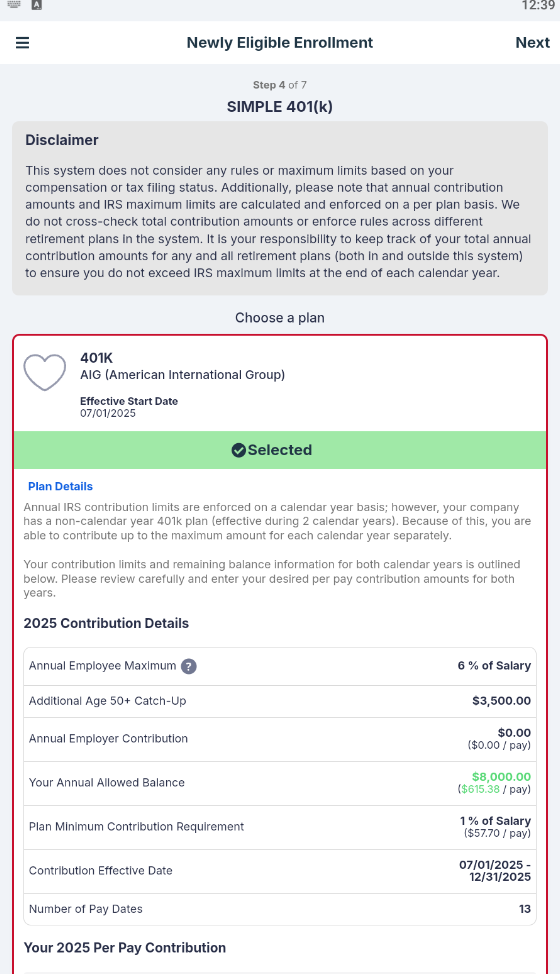Tap the keyboard icon in status bar
Screen dimensions: 560x974
tap(14, 5)
